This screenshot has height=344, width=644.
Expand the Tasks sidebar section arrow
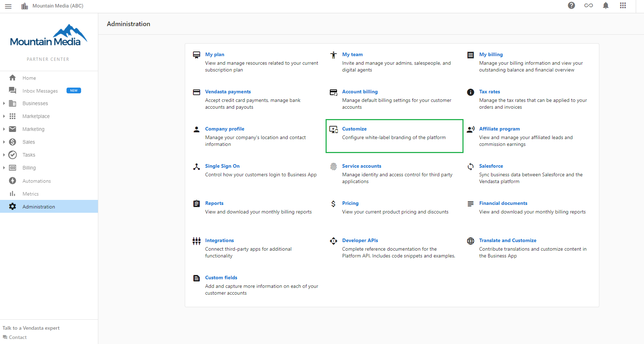click(x=4, y=155)
